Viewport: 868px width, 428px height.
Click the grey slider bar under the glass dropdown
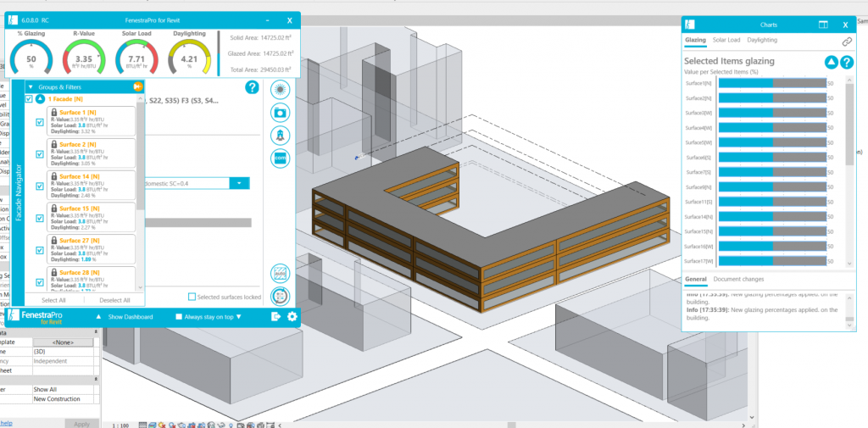coord(198,223)
